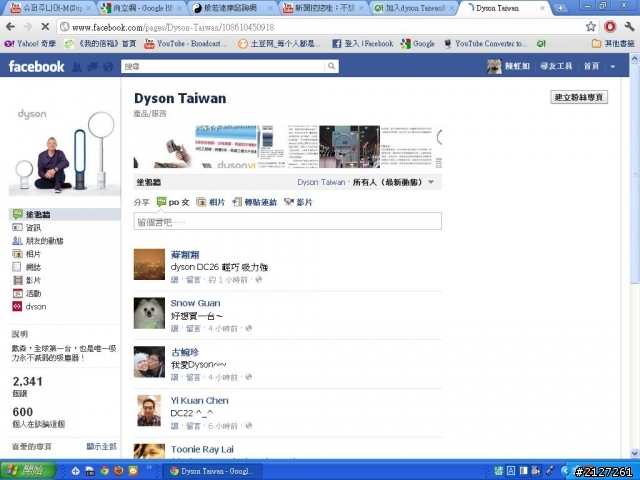Click in the Facebook search field
This screenshot has width=640, height=480.
(x=223, y=66)
